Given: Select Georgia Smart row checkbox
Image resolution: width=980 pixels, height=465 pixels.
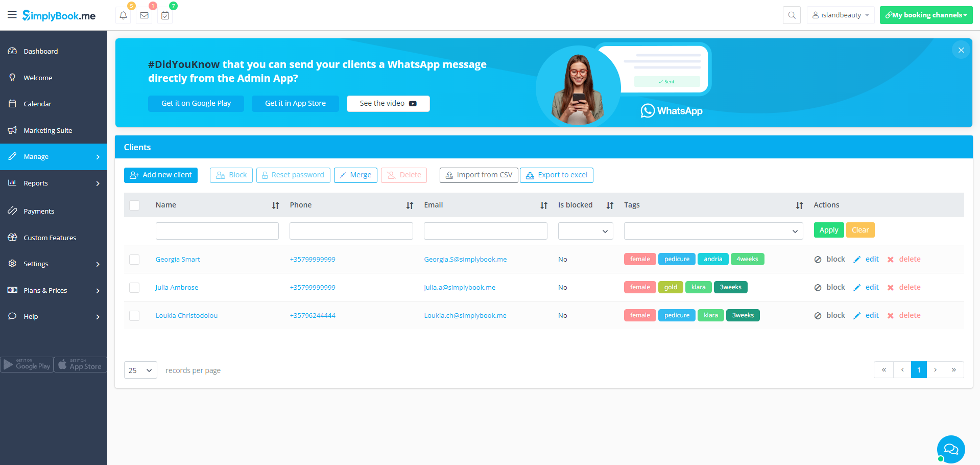Looking at the screenshot, I should click(x=134, y=260).
